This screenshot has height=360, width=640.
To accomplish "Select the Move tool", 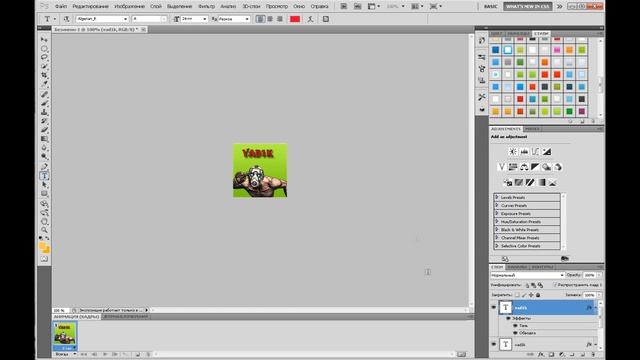I will [x=44, y=40].
